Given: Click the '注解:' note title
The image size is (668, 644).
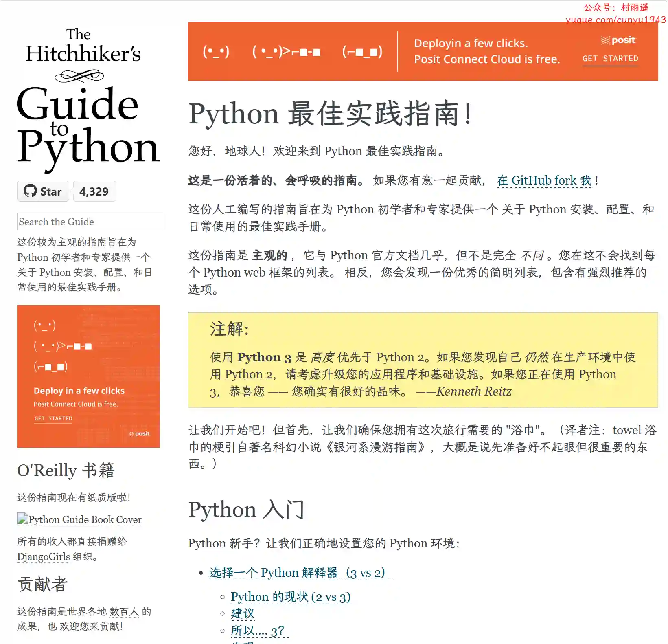Looking at the screenshot, I should click(x=229, y=329).
